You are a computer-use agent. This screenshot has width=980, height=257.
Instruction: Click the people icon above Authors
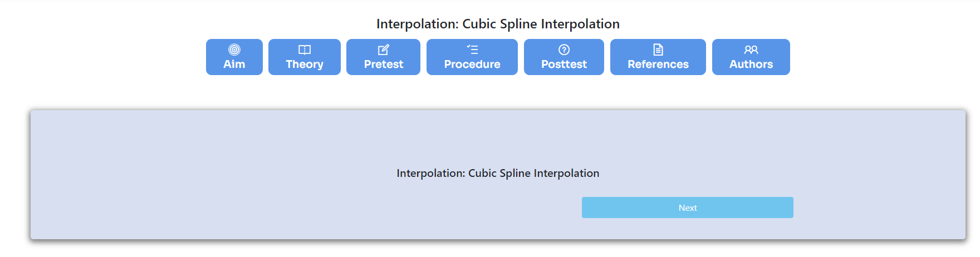tap(751, 50)
